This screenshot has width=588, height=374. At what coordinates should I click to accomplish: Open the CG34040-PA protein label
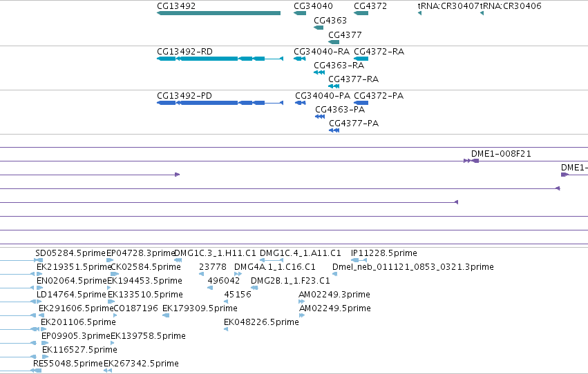tap(323, 96)
